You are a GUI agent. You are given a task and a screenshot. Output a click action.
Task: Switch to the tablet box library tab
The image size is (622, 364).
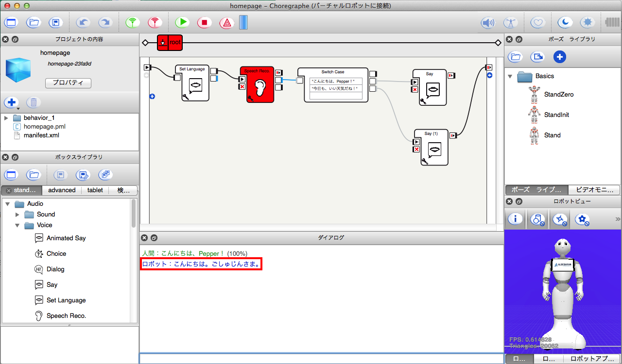95,190
